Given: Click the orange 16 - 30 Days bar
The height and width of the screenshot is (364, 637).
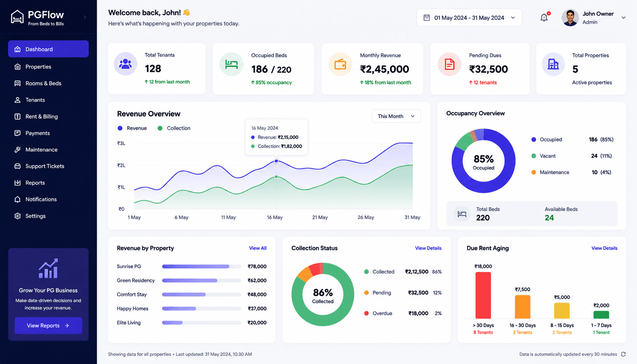Looking at the screenshot, I should (x=523, y=307).
